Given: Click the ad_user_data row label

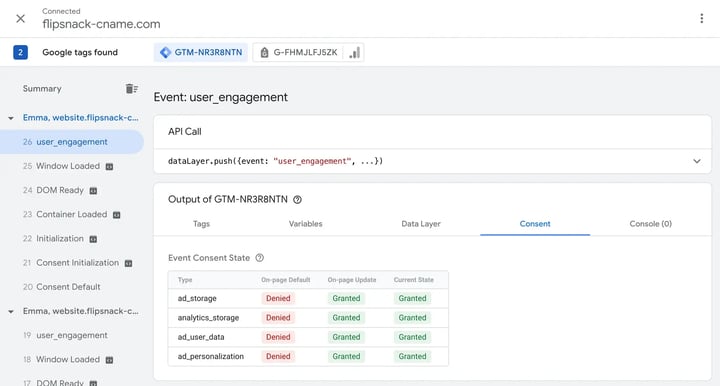Looking at the screenshot, I should 201,337.
